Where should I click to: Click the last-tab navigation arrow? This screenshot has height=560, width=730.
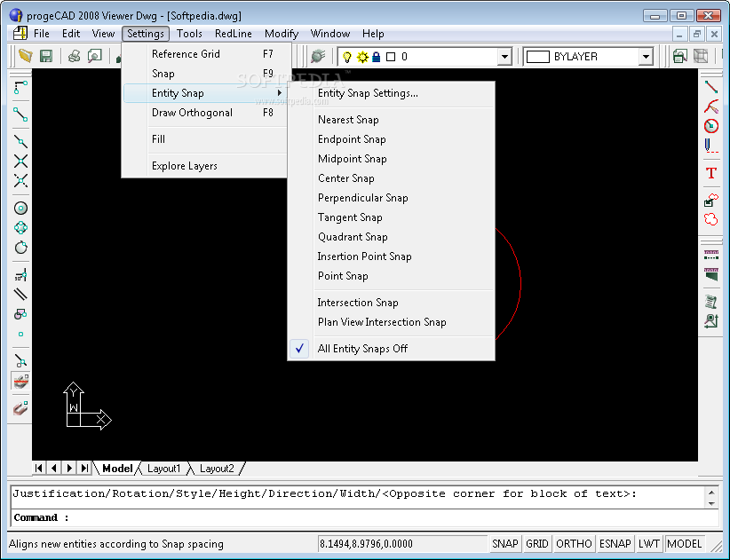[84, 468]
